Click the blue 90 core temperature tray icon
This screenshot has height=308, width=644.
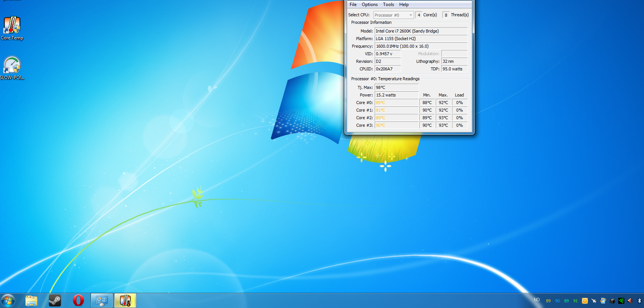click(x=557, y=301)
